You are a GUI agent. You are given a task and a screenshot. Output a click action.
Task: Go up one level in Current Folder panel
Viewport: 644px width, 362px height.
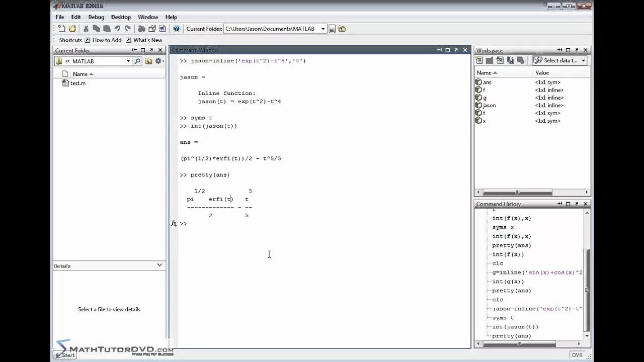(x=148, y=61)
